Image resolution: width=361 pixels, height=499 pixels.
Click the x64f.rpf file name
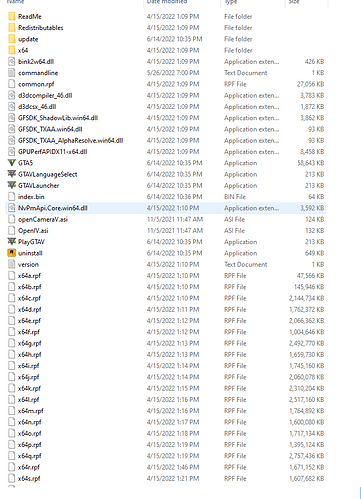pos(29,332)
